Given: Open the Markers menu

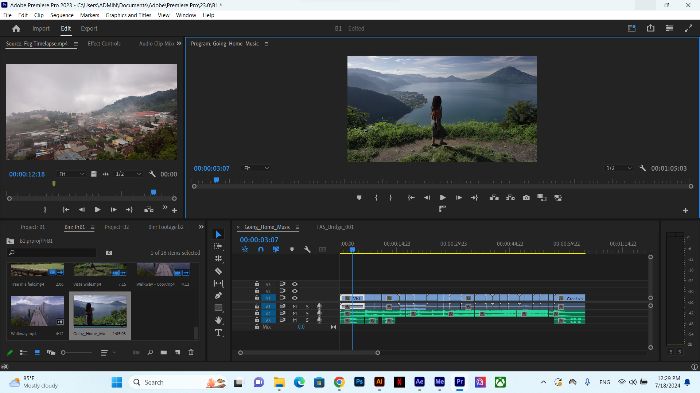Looking at the screenshot, I should 89,15.
